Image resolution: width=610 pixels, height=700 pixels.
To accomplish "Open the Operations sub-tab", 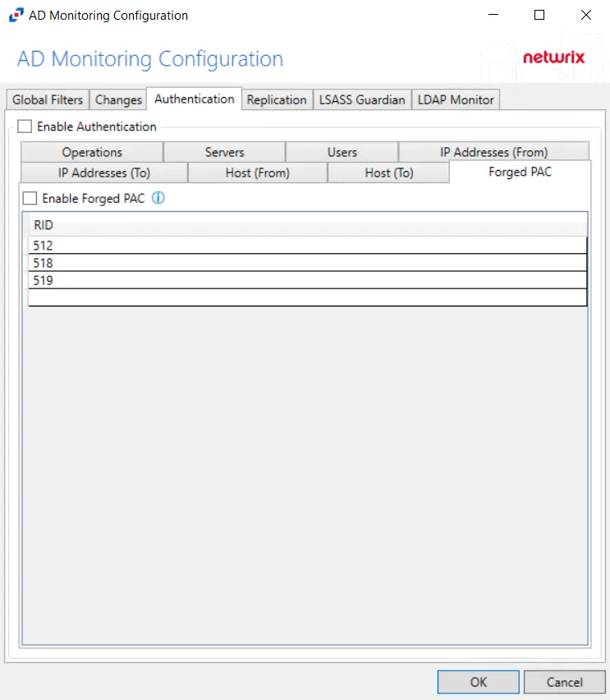I will tap(92, 152).
